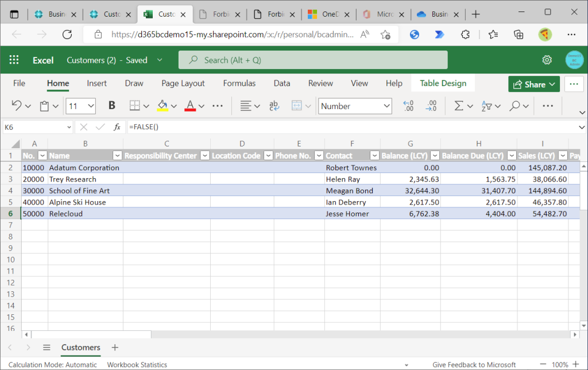The image size is (588, 370).
Task: Click the formula cancel X icon
Action: tap(84, 127)
